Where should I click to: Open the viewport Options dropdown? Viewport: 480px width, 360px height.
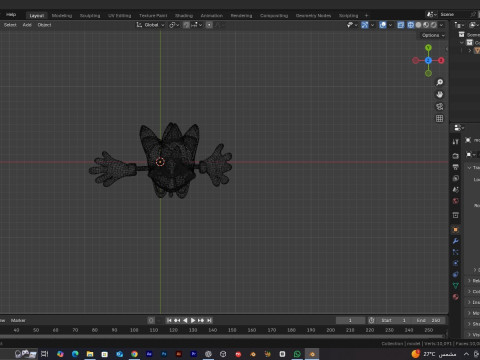click(433, 35)
